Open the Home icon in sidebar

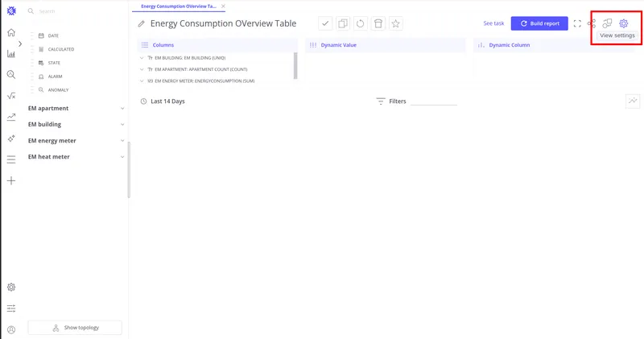(11, 32)
